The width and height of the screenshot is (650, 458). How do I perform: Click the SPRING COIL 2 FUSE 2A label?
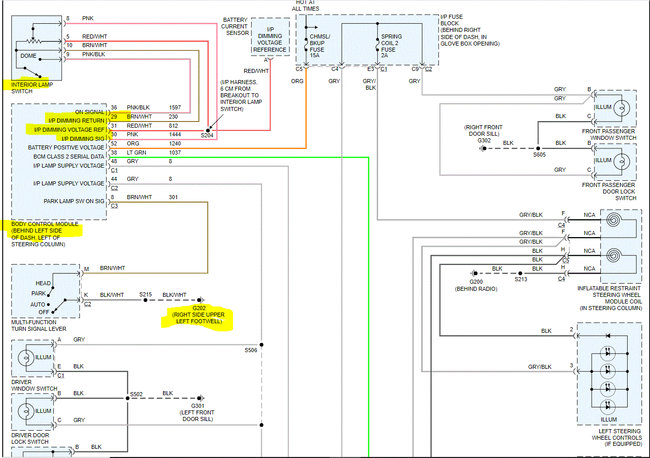(391, 46)
